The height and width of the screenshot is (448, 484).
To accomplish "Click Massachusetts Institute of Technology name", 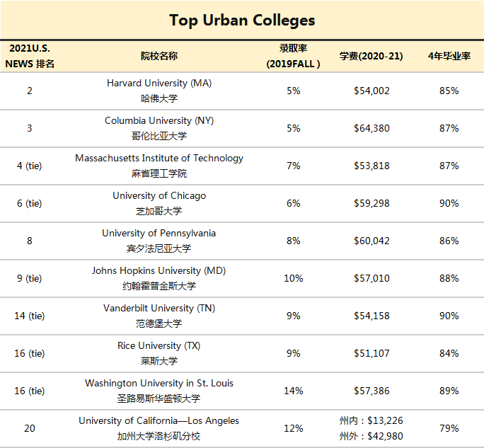I will click(159, 159).
